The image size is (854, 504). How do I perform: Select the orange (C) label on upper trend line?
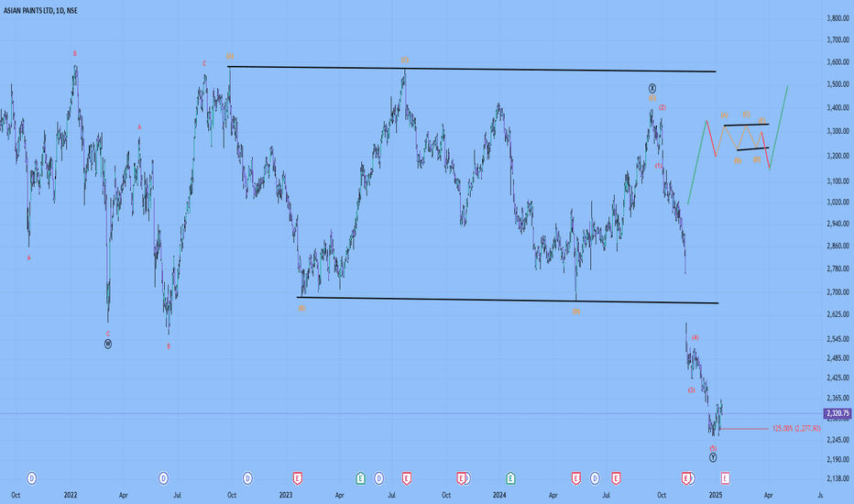[405, 60]
